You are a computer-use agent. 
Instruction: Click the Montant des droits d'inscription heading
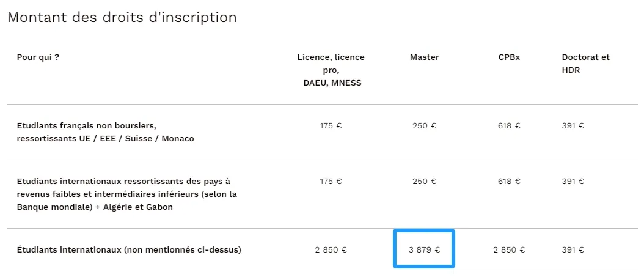[122, 17]
